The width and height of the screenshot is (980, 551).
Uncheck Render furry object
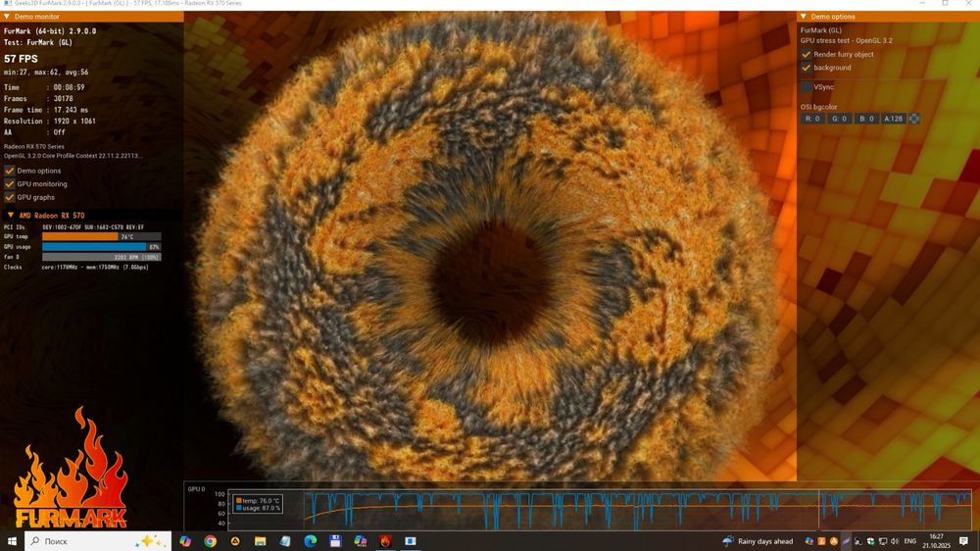[807, 54]
